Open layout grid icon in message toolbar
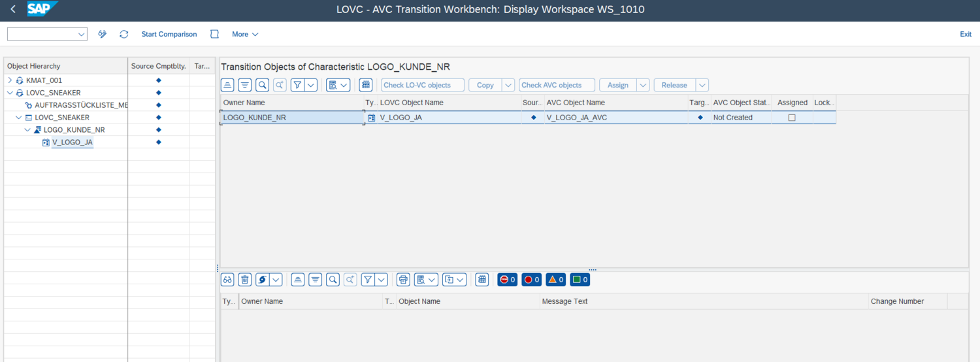This screenshot has width=980, height=362. (482, 280)
